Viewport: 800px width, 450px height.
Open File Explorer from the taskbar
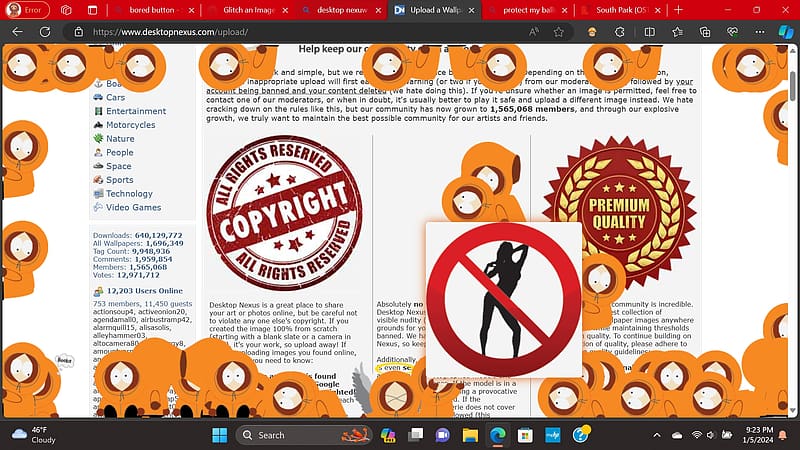tap(470, 435)
